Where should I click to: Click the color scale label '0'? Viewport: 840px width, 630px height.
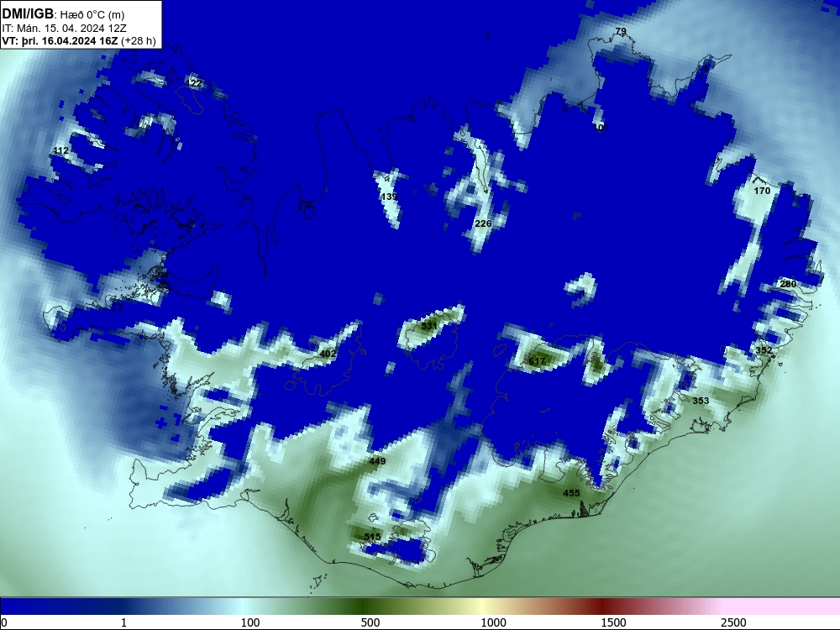3,622
